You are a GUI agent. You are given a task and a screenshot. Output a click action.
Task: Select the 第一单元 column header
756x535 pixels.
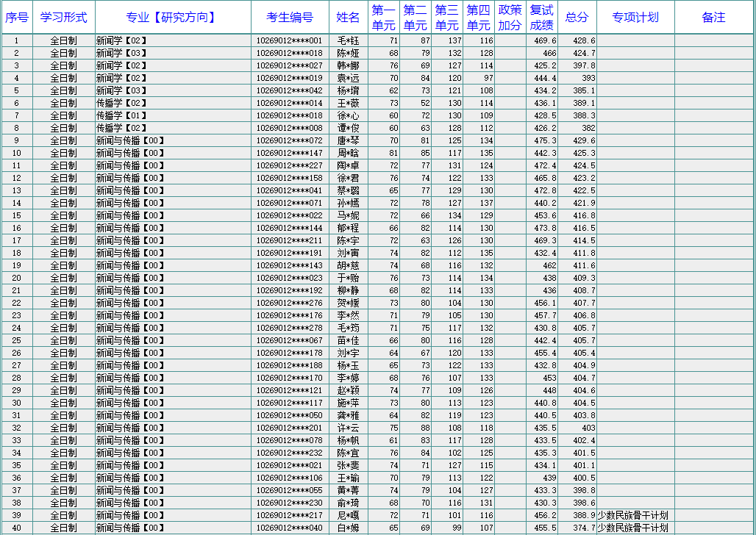[383, 18]
